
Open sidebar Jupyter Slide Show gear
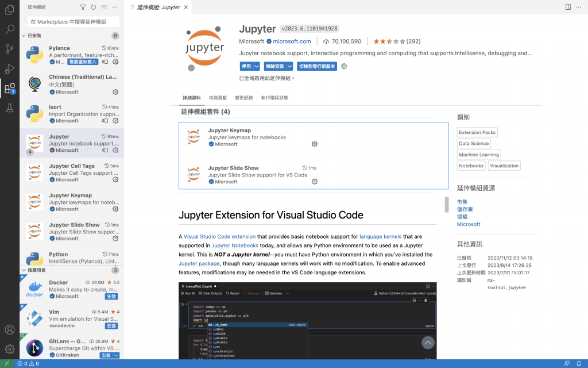(115, 238)
